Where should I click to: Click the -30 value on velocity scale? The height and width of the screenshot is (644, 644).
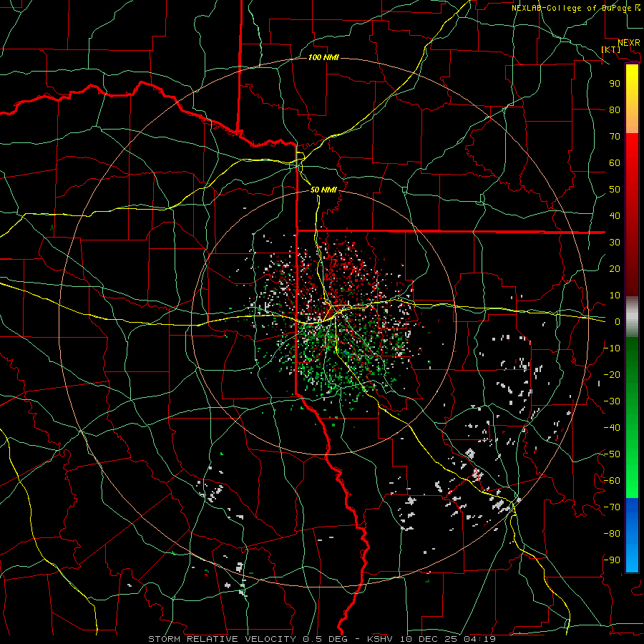click(x=612, y=401)
